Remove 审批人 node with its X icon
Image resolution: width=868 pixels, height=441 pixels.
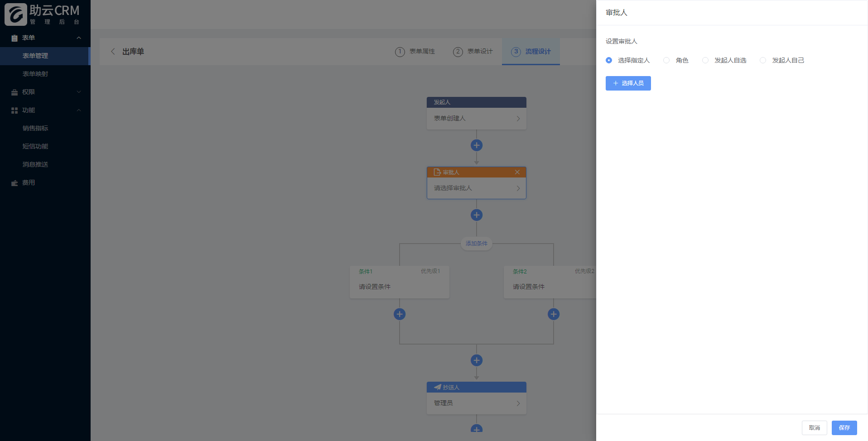click(517, 172)
